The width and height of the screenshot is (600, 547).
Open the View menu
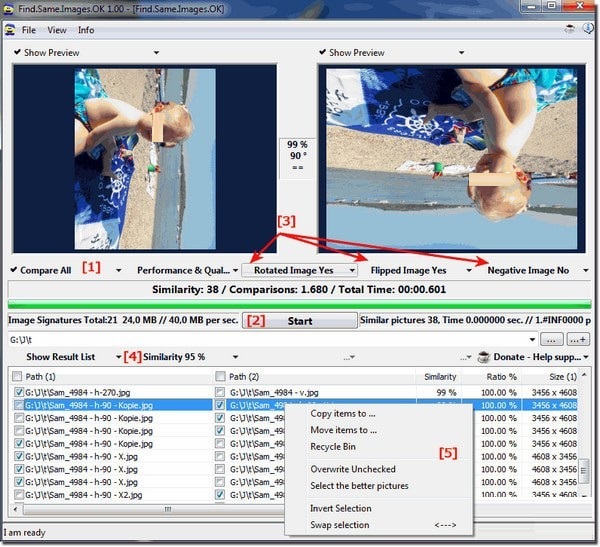click(x=57, y=30)
